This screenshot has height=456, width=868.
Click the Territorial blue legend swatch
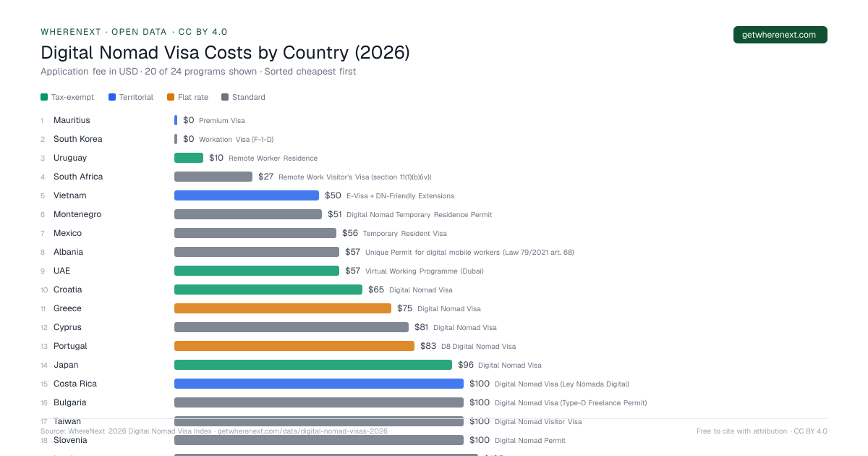tap(112, 97)
